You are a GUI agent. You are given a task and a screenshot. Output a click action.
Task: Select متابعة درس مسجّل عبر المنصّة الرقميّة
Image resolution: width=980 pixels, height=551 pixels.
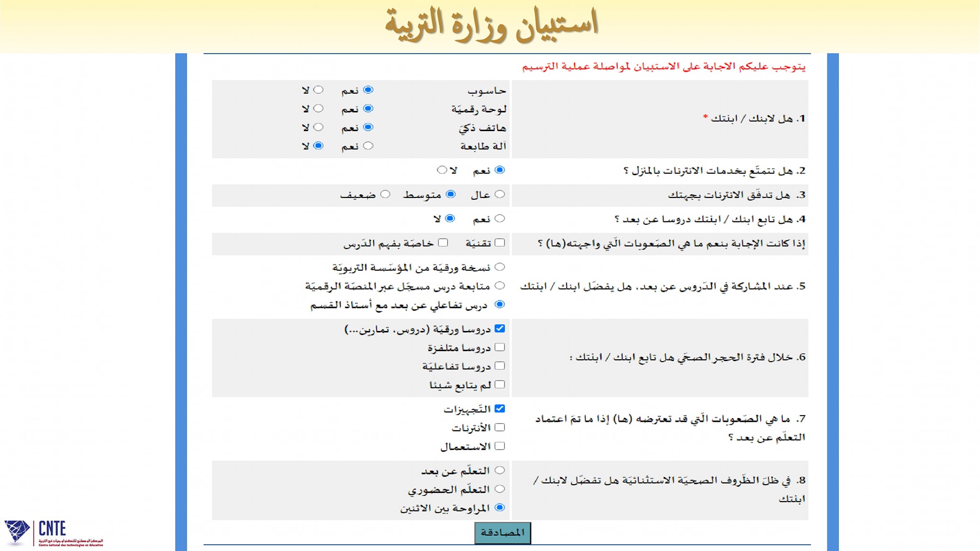point(500,286)
